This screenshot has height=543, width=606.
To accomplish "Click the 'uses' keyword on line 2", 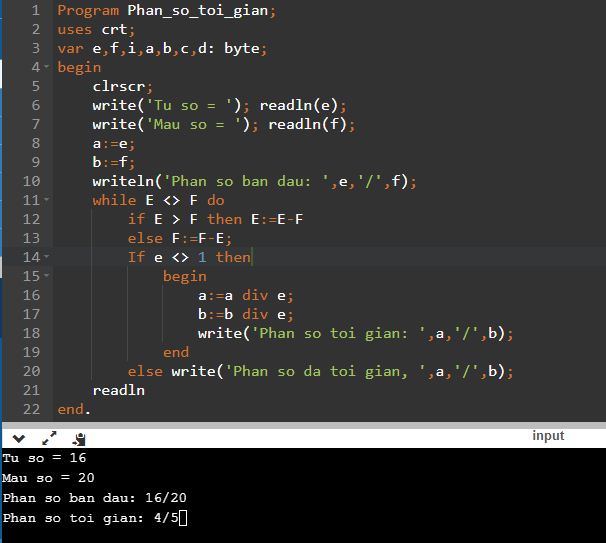I will pos(75,29).
